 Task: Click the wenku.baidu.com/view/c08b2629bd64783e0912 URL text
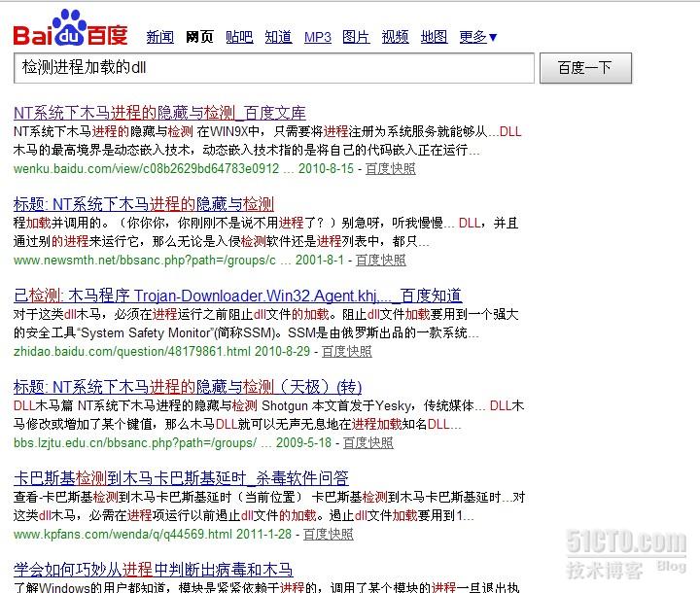point(147,169)
